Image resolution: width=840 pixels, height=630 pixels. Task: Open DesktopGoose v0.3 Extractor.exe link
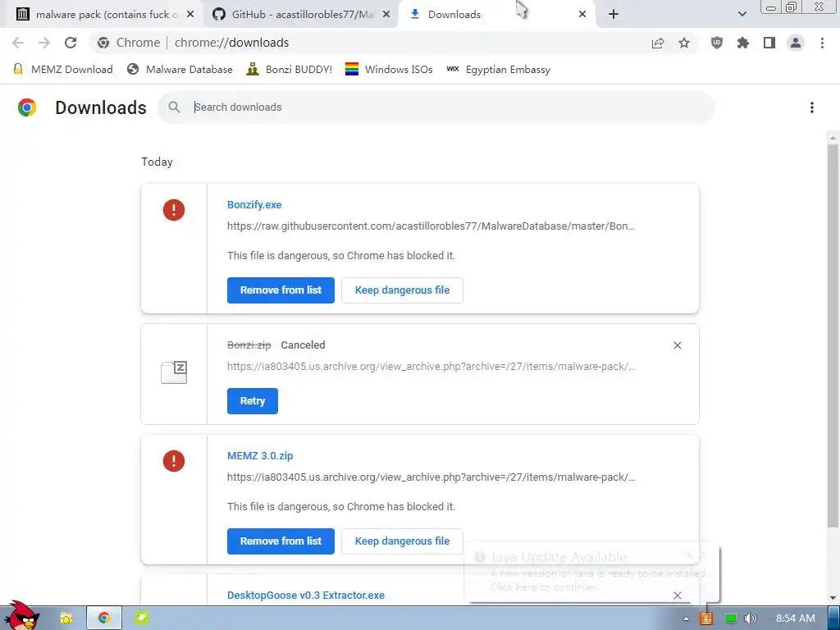coord(306,596)
